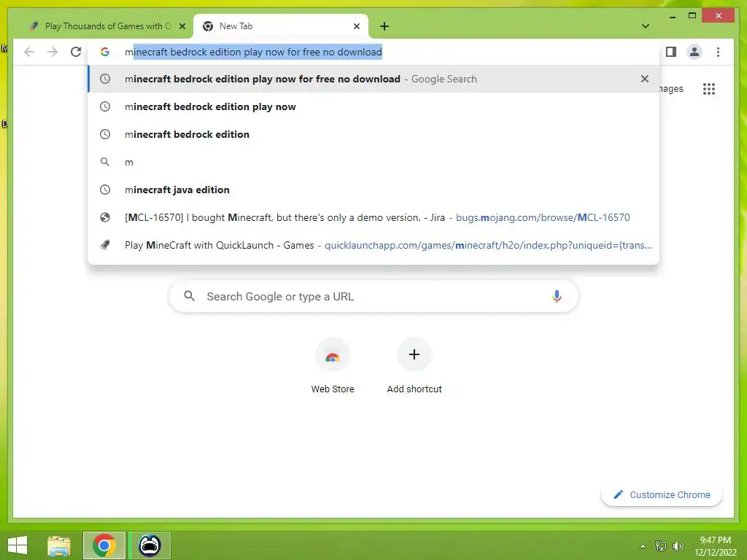Expand the tab search chevron
Screen dimensions: 747x560
coord(645,26)
